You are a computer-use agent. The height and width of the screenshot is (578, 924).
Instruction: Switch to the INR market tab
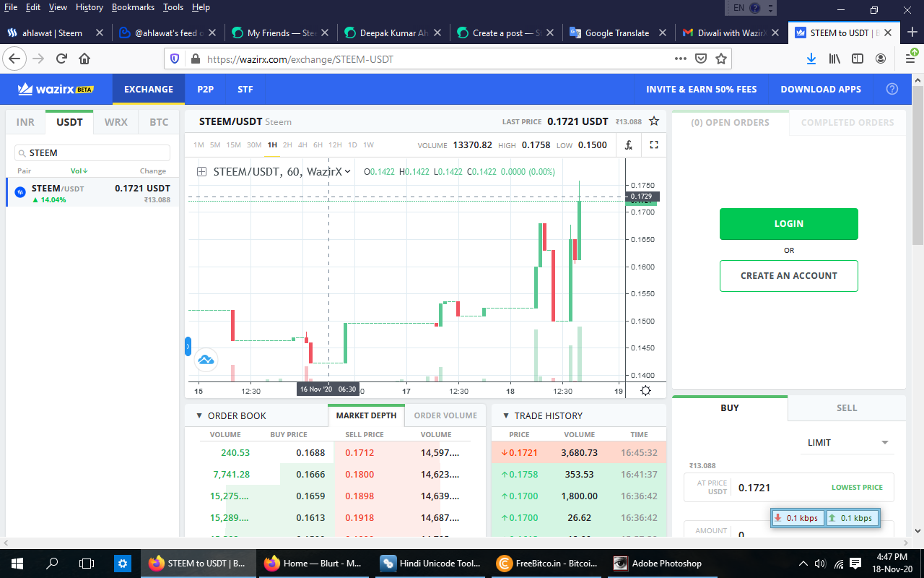click(25, 122)
